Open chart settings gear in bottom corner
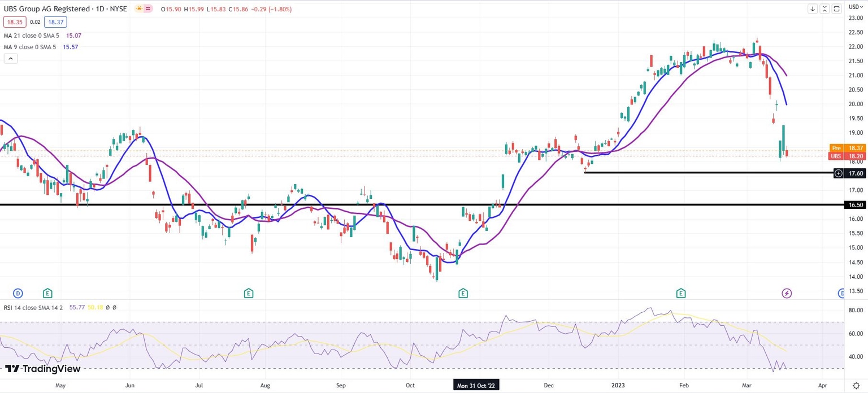868x393 pixels. pyautogui.click(x=856, y=385)
